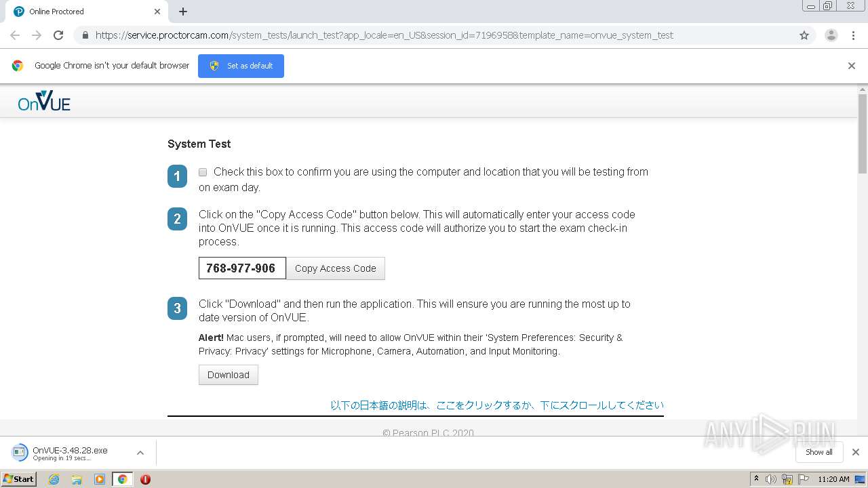
Task: Open the Windows Start menu
Action: 18,479
